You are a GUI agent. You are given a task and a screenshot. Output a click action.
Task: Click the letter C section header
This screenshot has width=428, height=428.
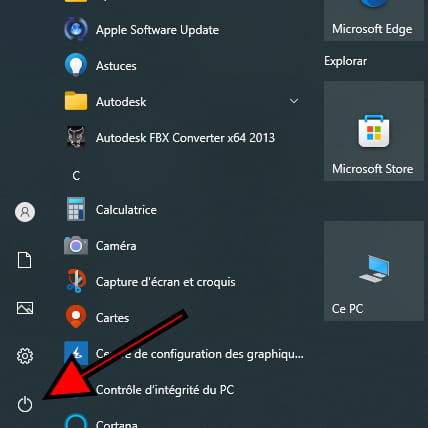click(x=76, y=176)
